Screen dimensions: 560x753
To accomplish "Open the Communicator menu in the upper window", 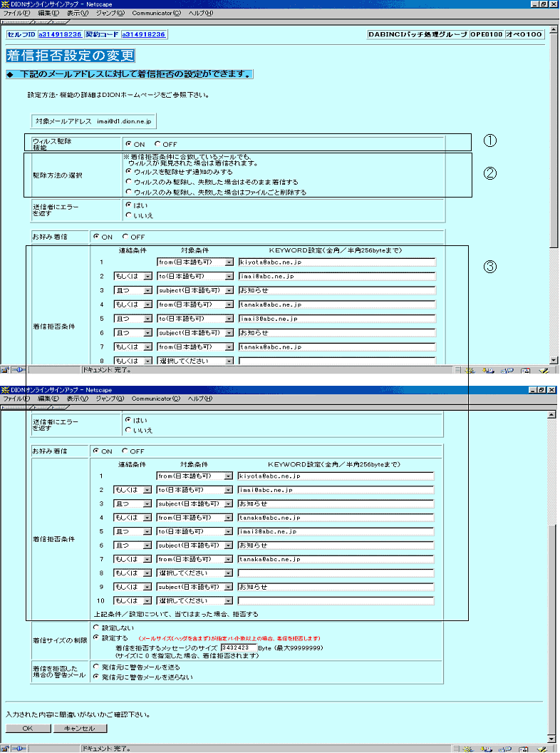I will coord(157,13).
